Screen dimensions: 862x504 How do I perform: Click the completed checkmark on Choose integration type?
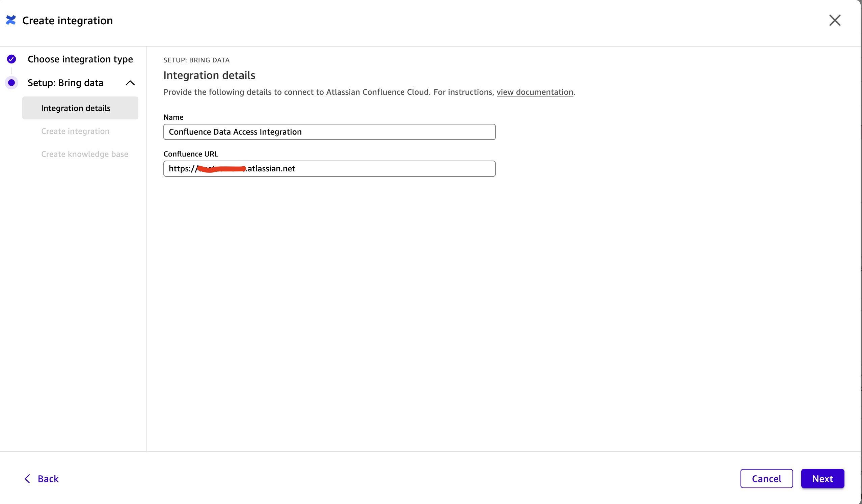[x=11, y=59]
